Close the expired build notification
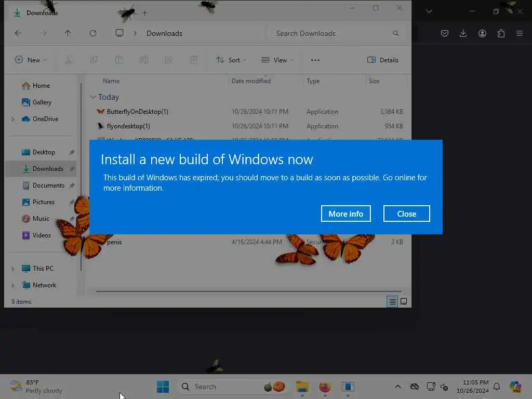This screenshot has width=532, height=399. click(x=406, y=214)
